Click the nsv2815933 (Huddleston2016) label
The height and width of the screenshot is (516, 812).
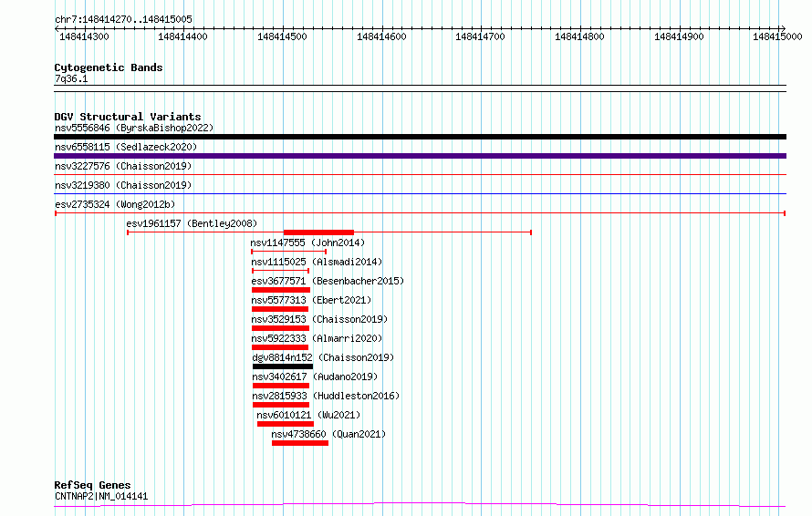(325, 396)
